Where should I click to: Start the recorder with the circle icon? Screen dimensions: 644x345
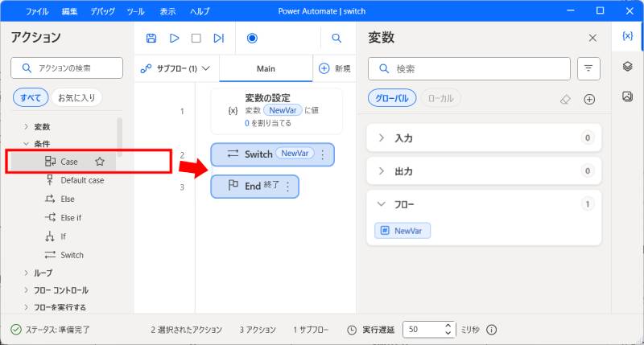(252, 38)
